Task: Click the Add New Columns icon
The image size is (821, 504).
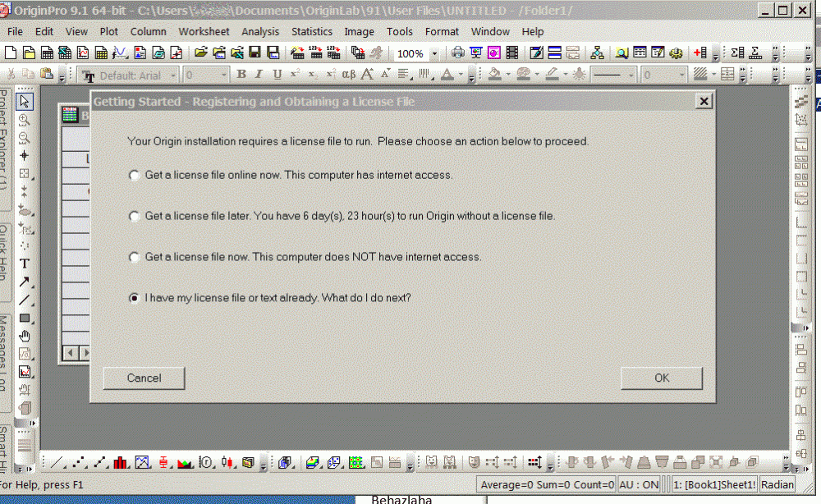Action: pyautogui.click(x=699, y=53)
